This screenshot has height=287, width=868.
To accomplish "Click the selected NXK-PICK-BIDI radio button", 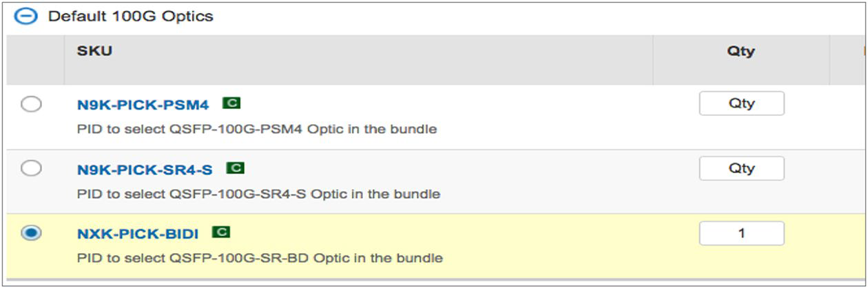I will [x=31, y=233].
